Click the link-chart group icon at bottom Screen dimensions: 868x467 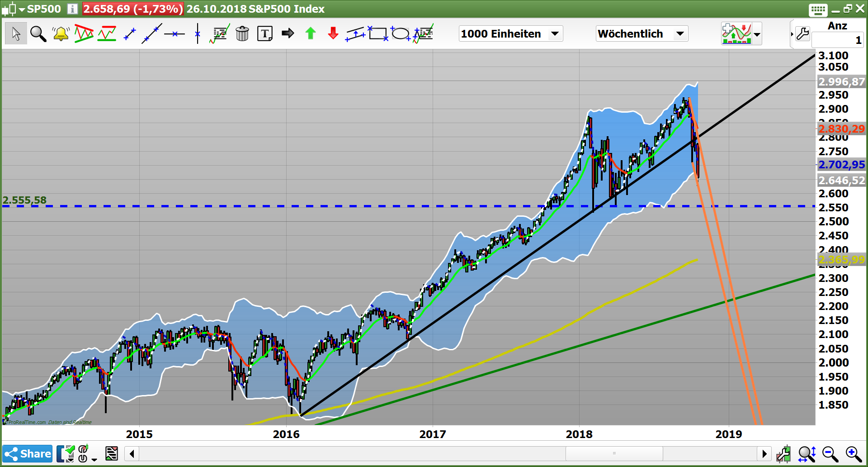click(x=83, y=453)
